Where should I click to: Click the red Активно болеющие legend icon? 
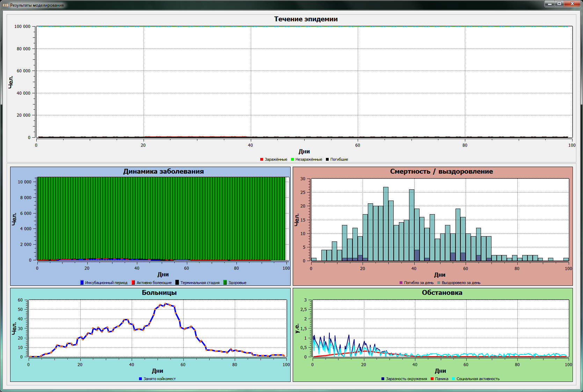[133, 283]
